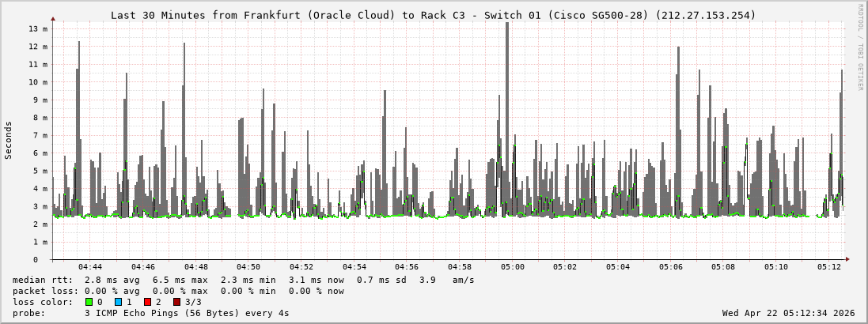Image resolution: width=868 pixels, height=324 pixels.
Task: Click the 5 m y-axis tick label
Action: (x=41, y=171)
